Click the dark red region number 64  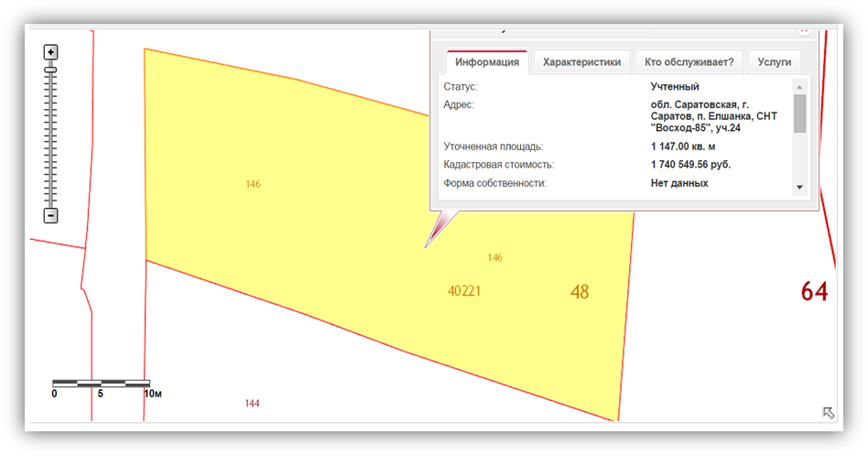814,292
